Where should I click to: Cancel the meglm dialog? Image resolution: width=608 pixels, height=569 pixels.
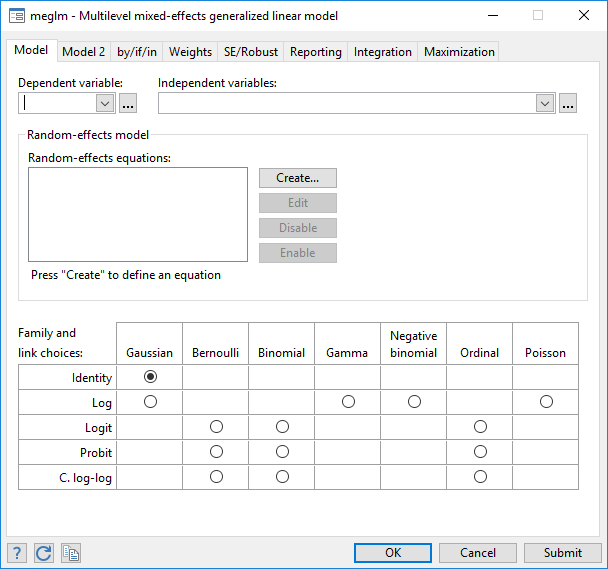(478, 553)
